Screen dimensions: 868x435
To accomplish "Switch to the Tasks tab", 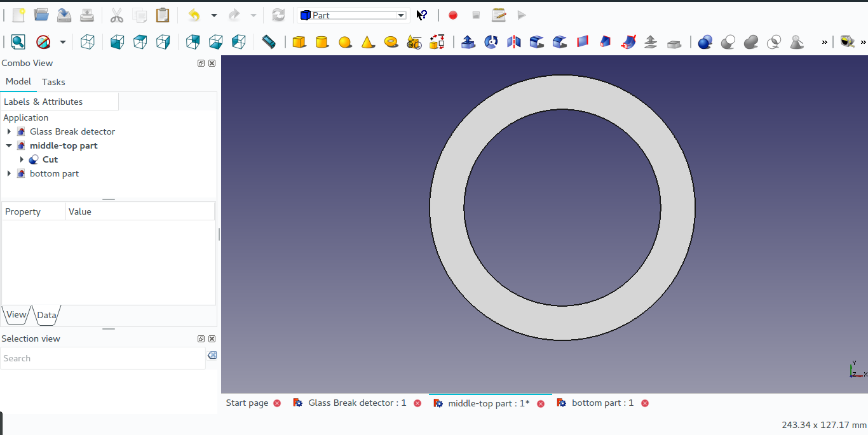I will click(53, 82).
